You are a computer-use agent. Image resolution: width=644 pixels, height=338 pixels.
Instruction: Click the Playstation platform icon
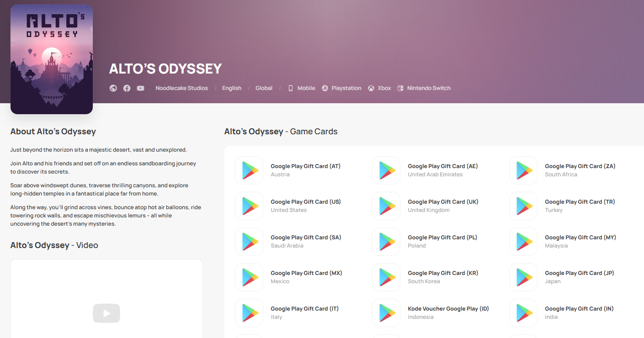(x=325, y=88)
